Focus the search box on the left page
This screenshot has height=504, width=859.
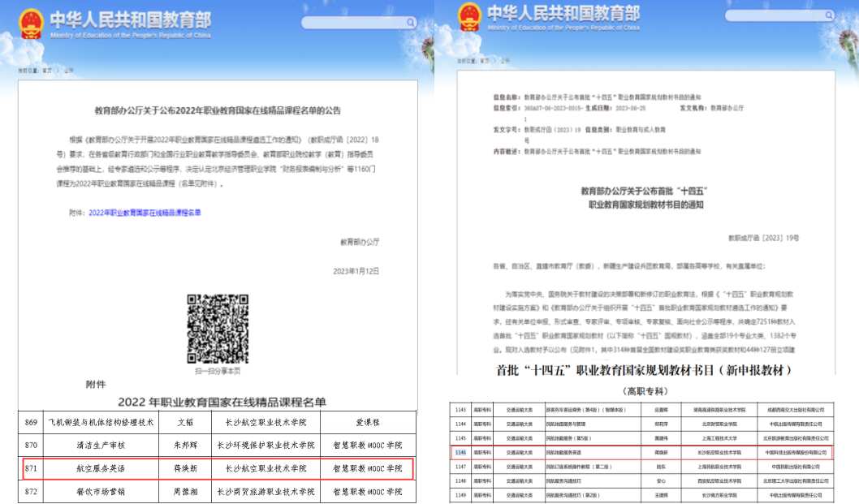coord(360,23)
